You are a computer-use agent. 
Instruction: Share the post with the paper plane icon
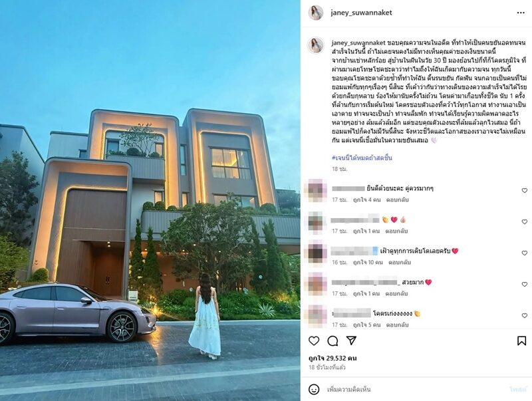click(351, 340)
